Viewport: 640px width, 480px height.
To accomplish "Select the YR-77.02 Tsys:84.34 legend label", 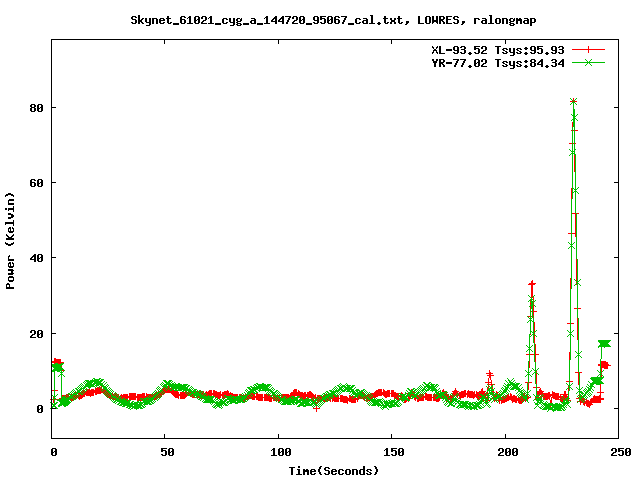I will coord(508,62).
